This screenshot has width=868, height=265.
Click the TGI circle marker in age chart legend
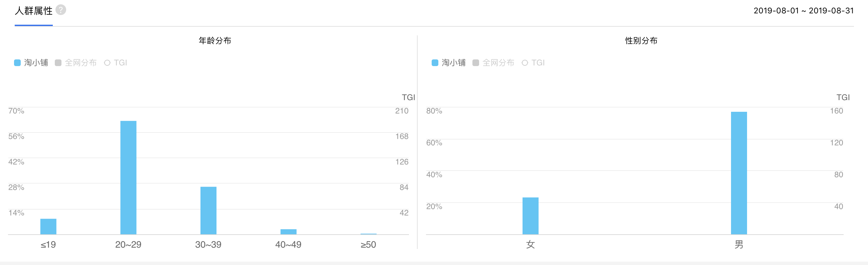click(107, 63)
